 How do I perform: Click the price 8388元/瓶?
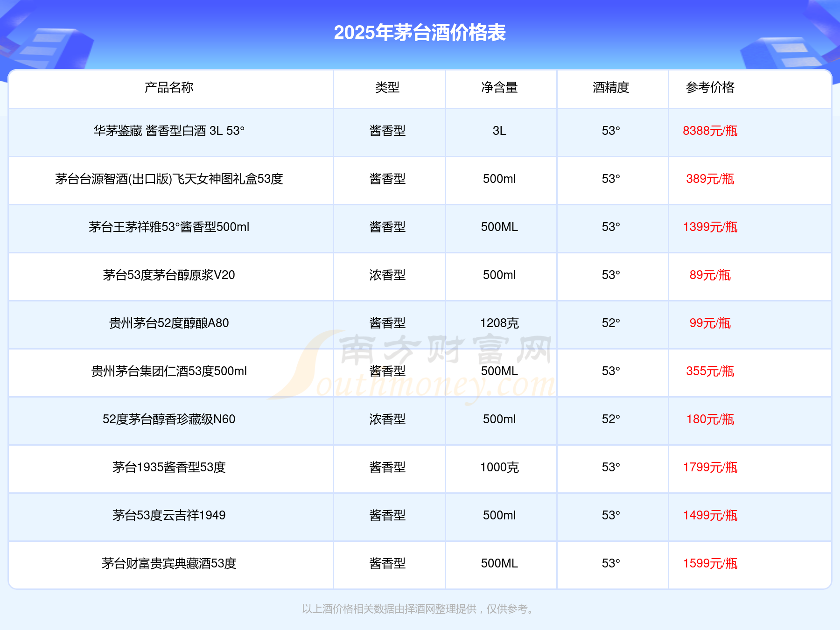tap(710, 131)
